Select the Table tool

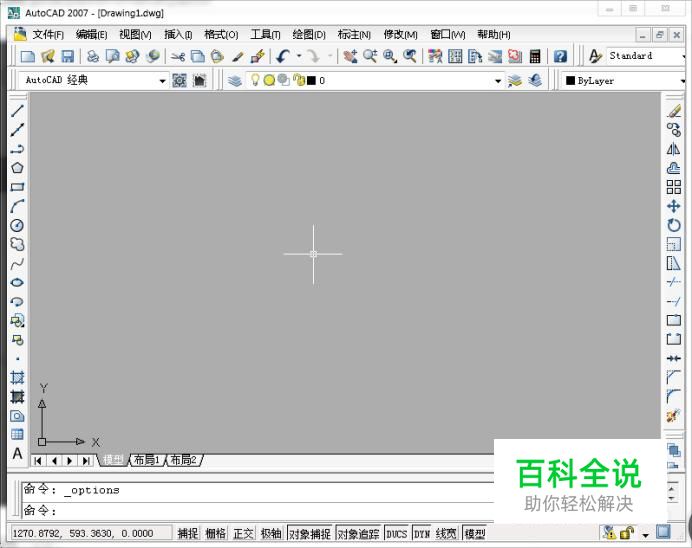click(17, 434)
